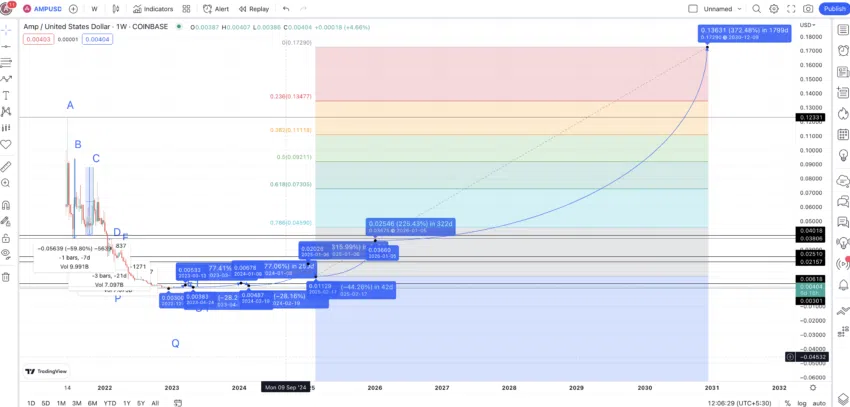Screen dimensions: 850x407
Task: Toggle percent scale
Action: pos(788,403)
